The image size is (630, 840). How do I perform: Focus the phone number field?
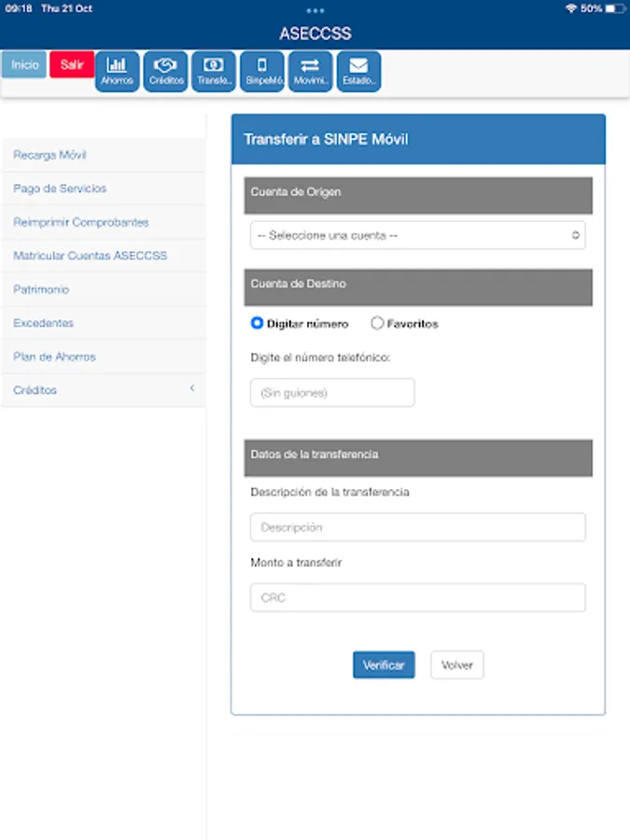[332, 393]
